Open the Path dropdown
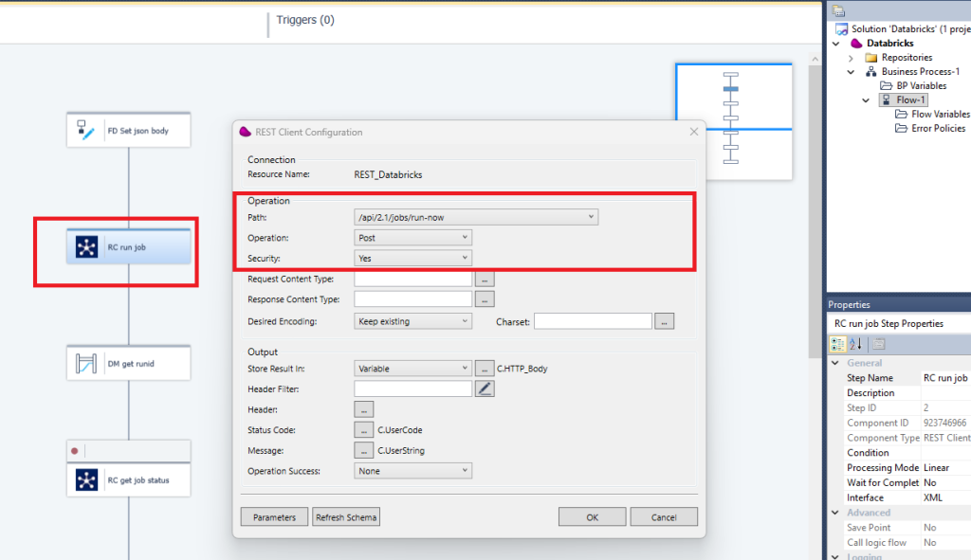This screenshot has height=560, width=971. coord(592,217)
